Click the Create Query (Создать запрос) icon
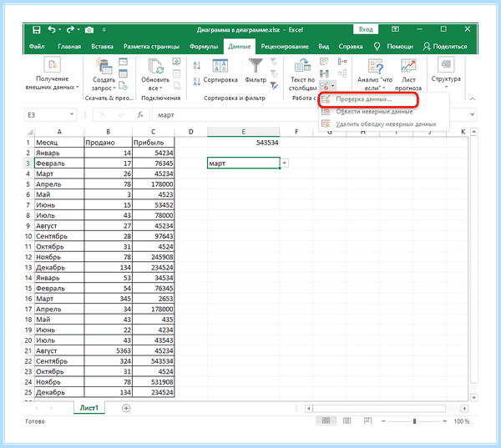Screen dimensions: 501x448 (x=104, y=66)
